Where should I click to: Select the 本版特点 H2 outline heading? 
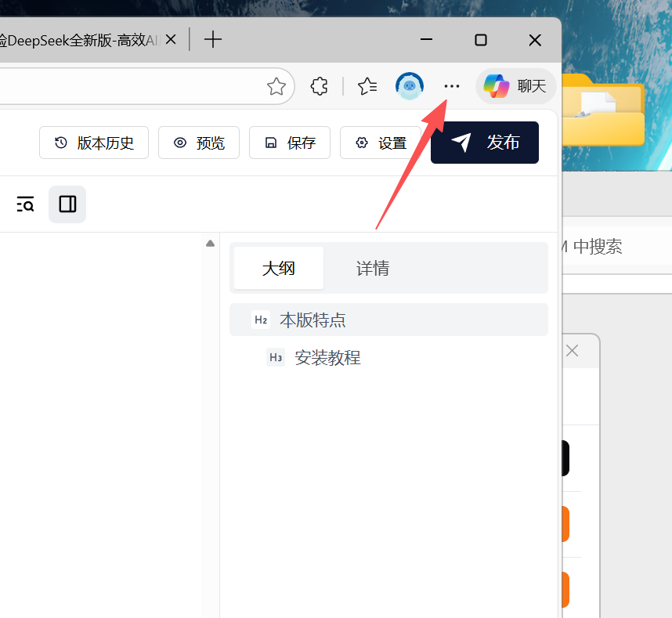pyautogui.click(x=313, y=320)
